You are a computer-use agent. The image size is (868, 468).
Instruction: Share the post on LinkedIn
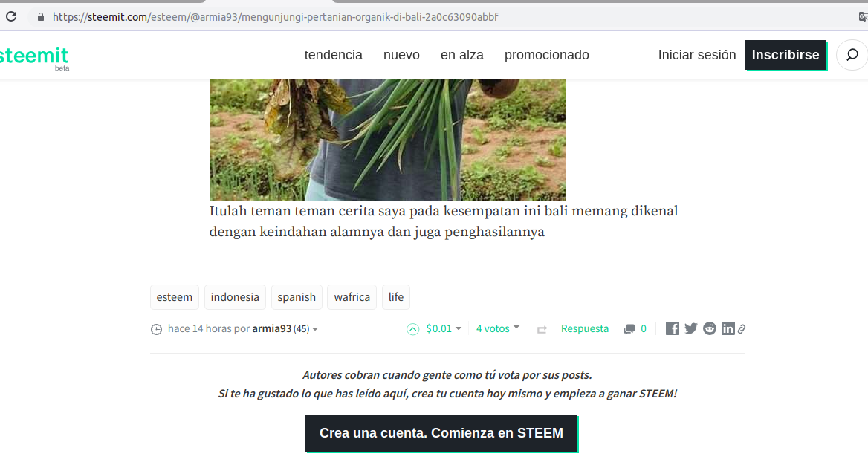[x=728, y=328]
